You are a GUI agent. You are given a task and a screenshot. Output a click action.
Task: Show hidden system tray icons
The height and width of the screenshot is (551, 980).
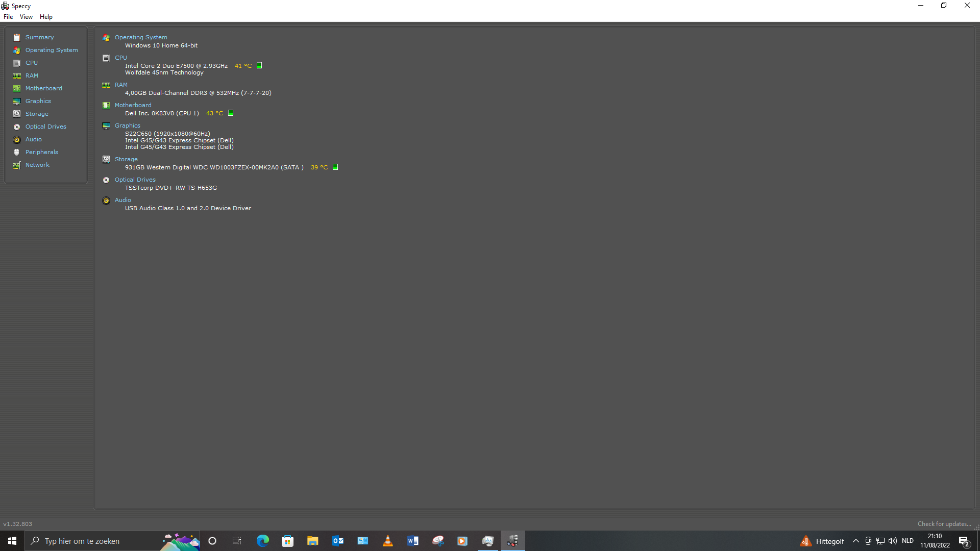point(856,541)
